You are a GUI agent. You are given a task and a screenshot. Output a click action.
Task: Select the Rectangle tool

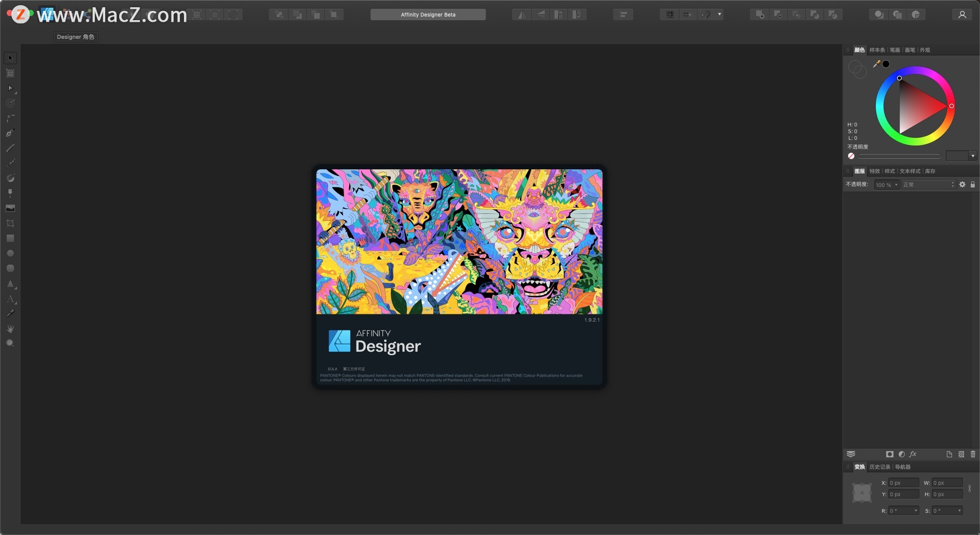tap(10, 238)
